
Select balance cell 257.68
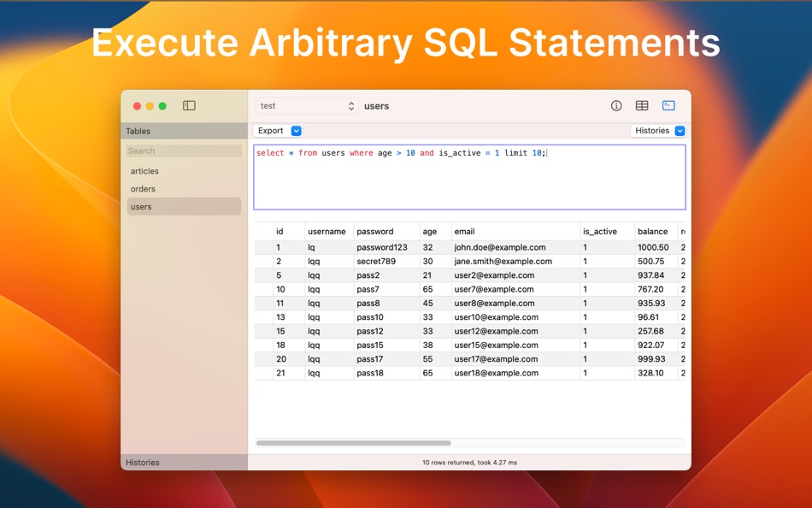coord(650,331)
